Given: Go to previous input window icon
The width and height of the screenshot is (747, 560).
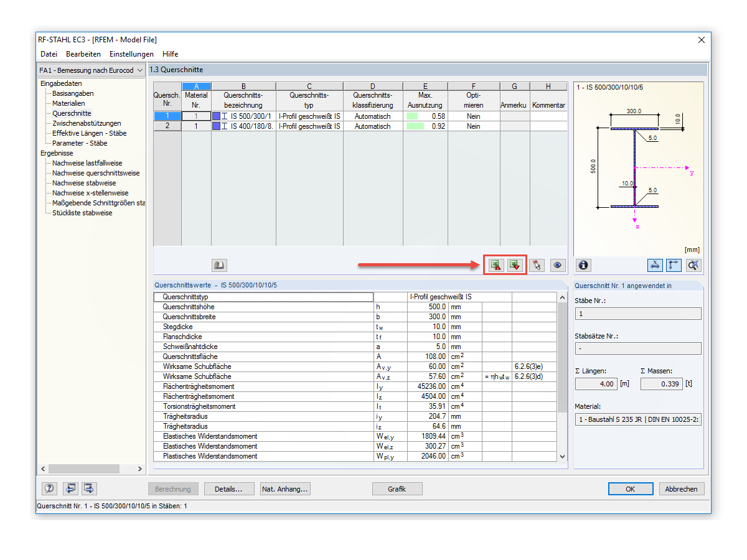Looking at the screenshot, I should point(70,488).
